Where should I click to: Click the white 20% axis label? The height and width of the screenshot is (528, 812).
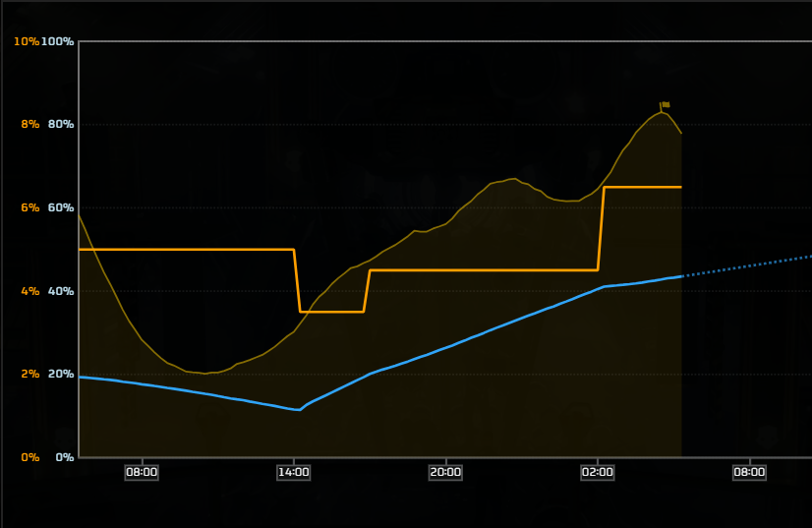point(61,374)
